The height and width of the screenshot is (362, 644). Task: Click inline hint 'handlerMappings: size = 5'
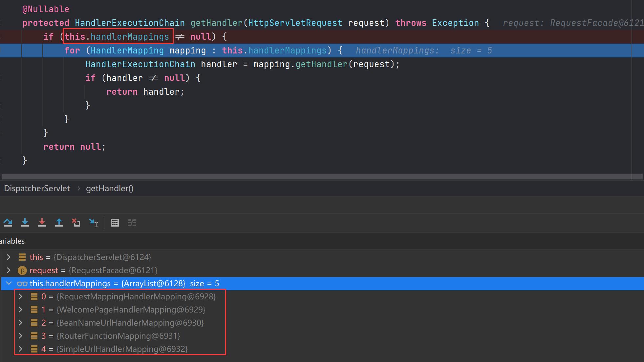(424, 50)
